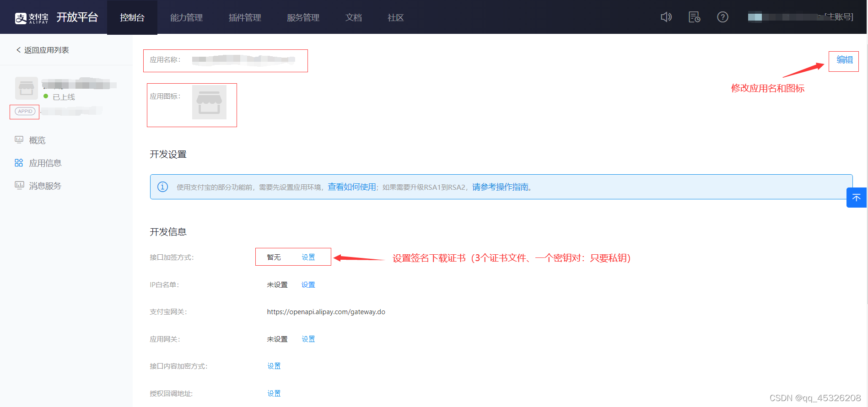This screenshot has width=868, height=407.
Task: Open 插件管理 menu
Action: 245,17
